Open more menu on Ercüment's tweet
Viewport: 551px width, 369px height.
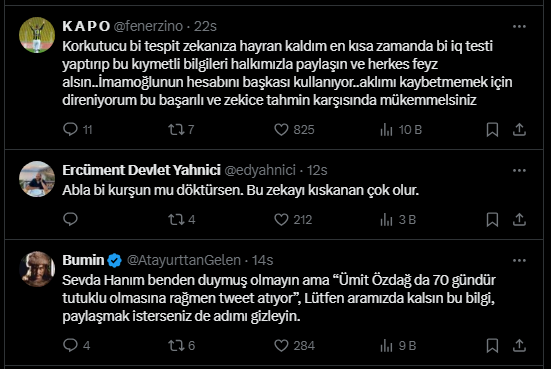tap(519, 170)
